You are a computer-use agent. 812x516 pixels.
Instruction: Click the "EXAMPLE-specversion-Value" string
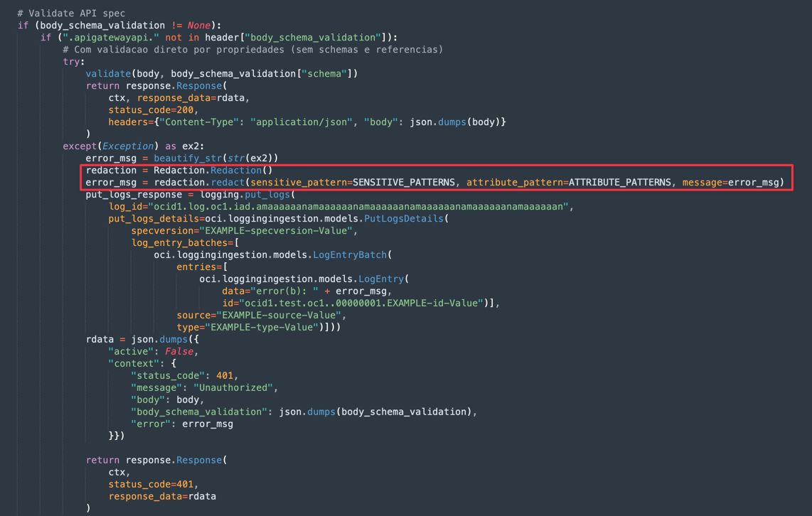pos(278,231)
